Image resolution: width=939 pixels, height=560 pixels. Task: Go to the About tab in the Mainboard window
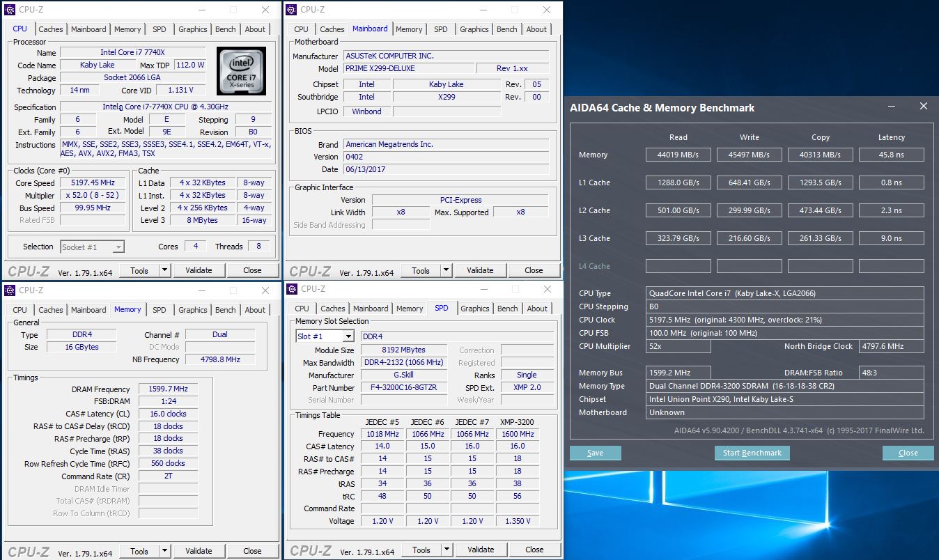[536, 29]
